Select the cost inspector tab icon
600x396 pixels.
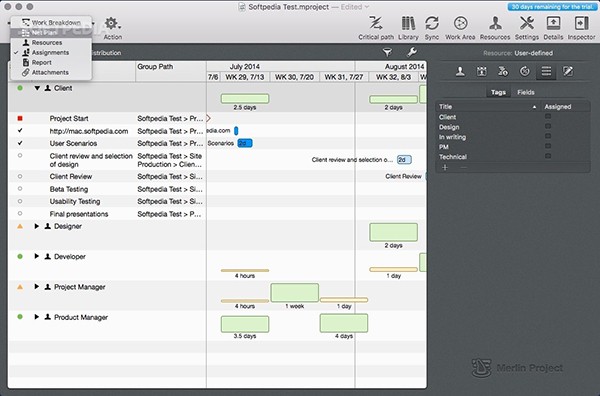pos(503,71)
